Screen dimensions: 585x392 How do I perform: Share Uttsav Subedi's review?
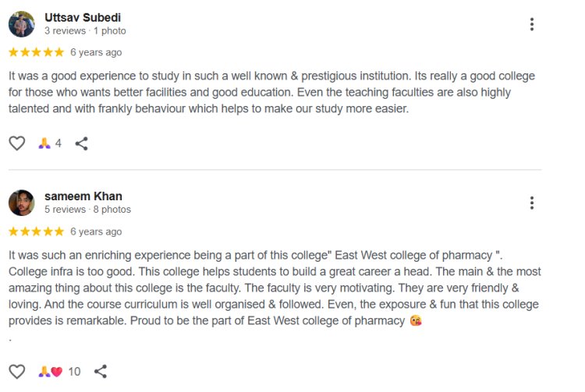pos(81,143)
